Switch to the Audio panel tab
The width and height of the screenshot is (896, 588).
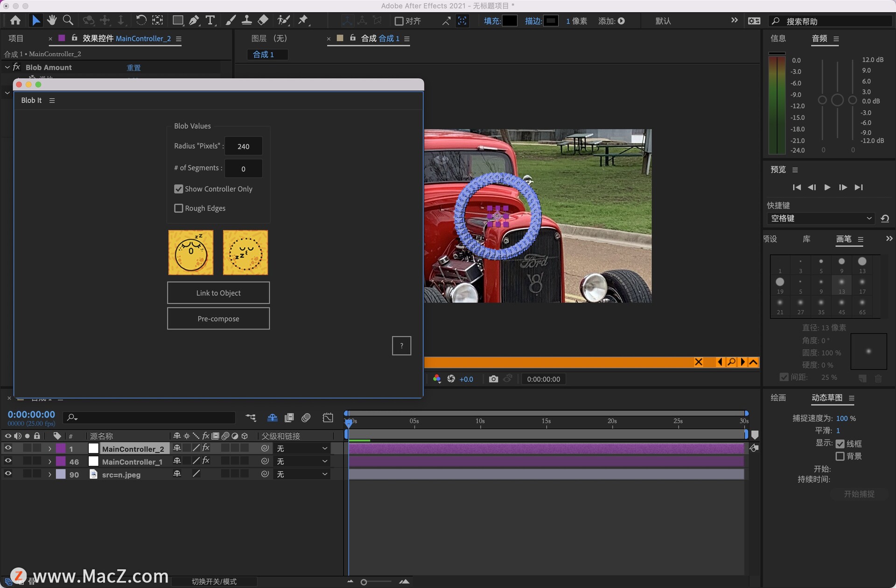click(x=819, y=39)
